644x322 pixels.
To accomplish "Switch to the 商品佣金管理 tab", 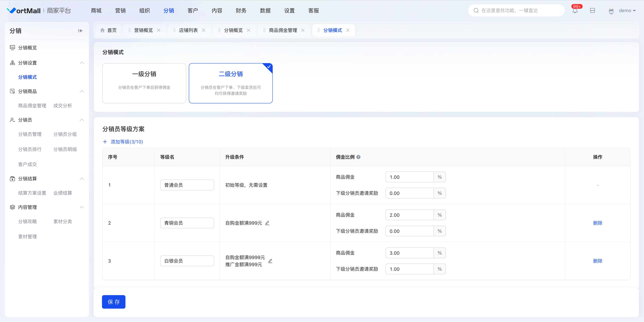I will 283,30.
